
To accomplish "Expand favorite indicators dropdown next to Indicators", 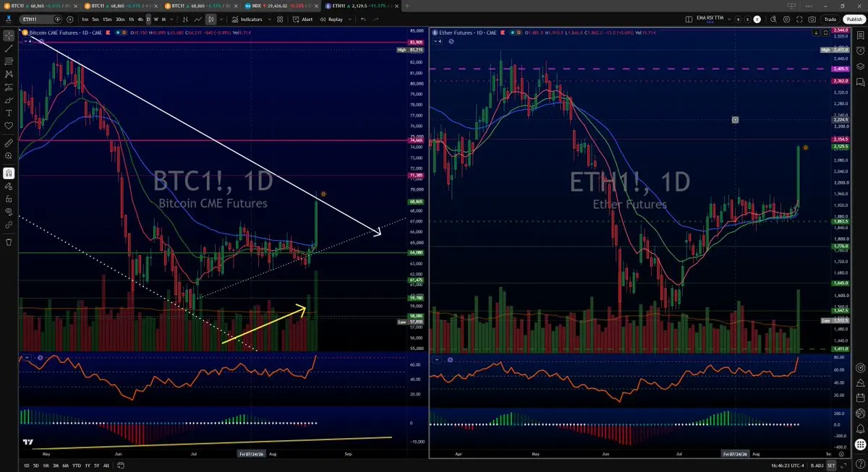I will (269, 19).
